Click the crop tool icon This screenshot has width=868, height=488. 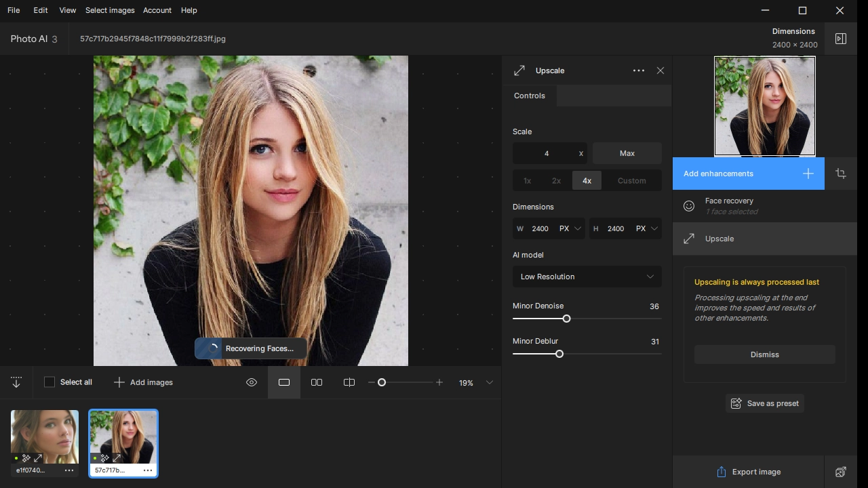(841, 174)
